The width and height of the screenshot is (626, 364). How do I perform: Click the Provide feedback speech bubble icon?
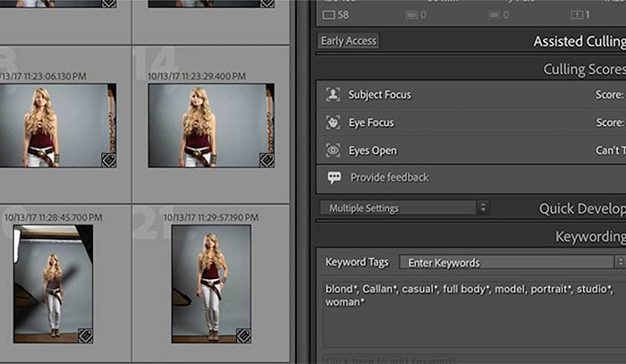click(x=334, y=177)
